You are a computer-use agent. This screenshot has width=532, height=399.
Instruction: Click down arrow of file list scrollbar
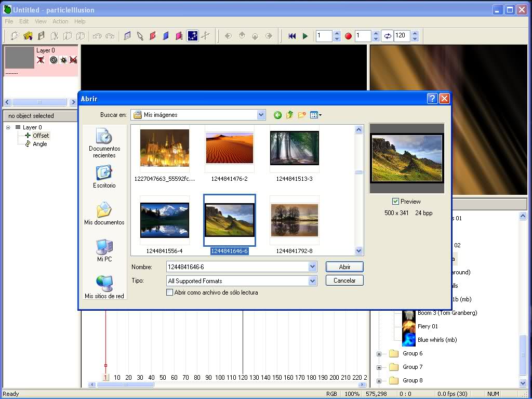coord(358,251)
